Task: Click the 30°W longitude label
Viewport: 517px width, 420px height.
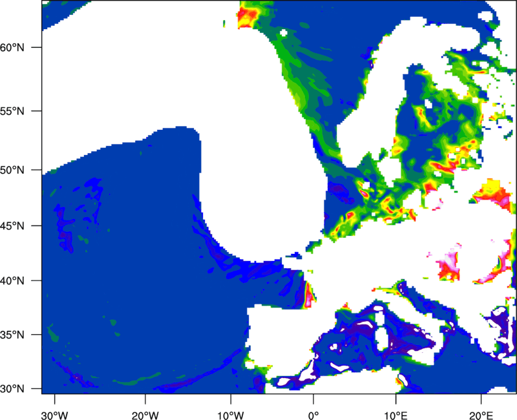Action: (x=55, y=415)
